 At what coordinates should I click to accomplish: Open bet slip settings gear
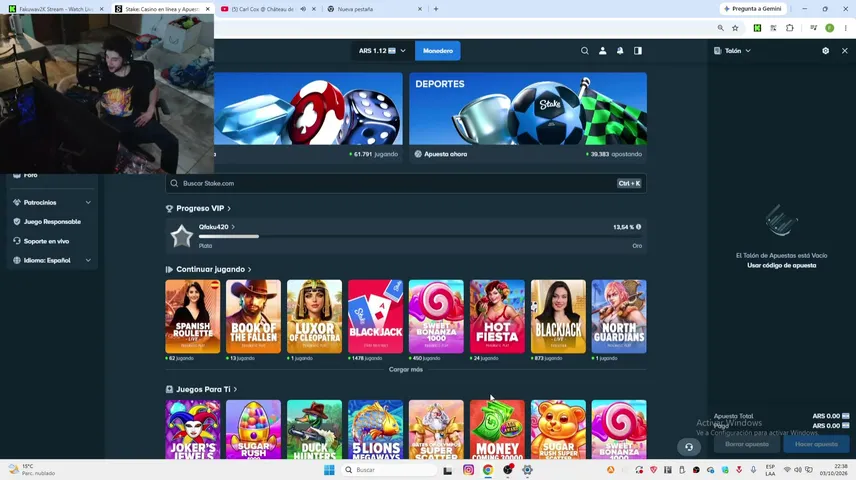[825, 51]
